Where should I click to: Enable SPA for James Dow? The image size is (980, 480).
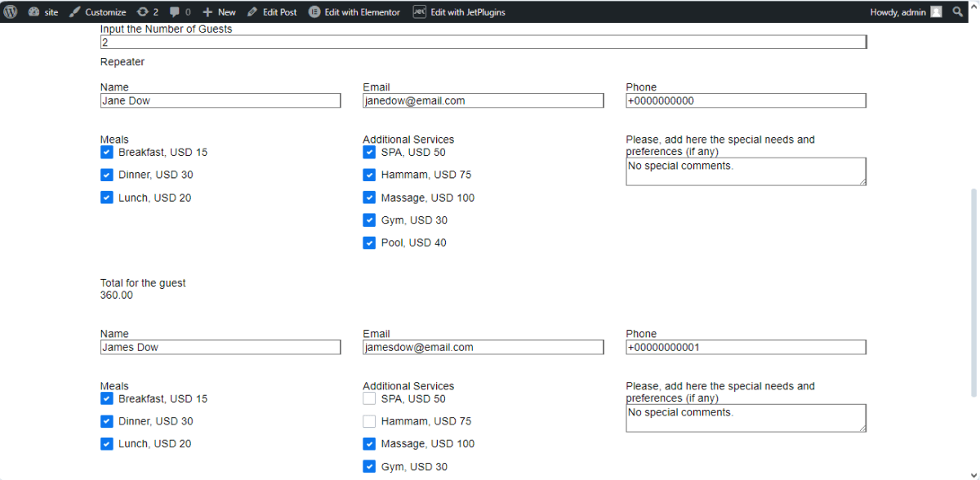(369, 399)
